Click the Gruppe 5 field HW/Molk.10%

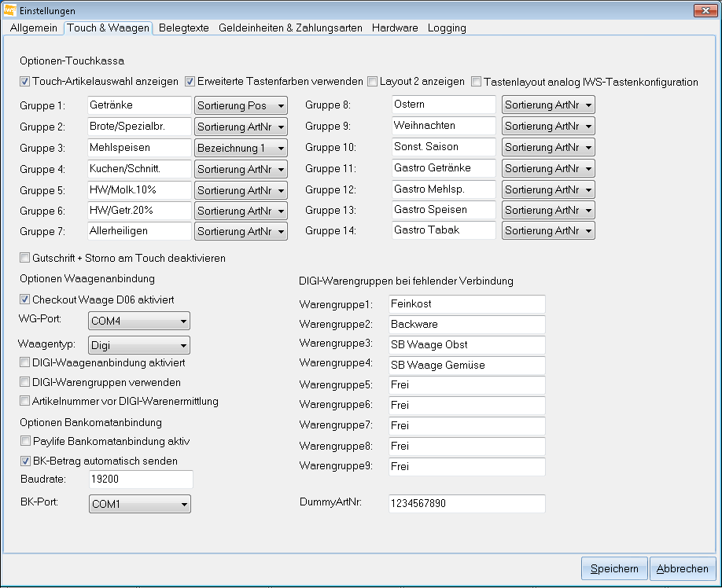(x=139, y=189)
